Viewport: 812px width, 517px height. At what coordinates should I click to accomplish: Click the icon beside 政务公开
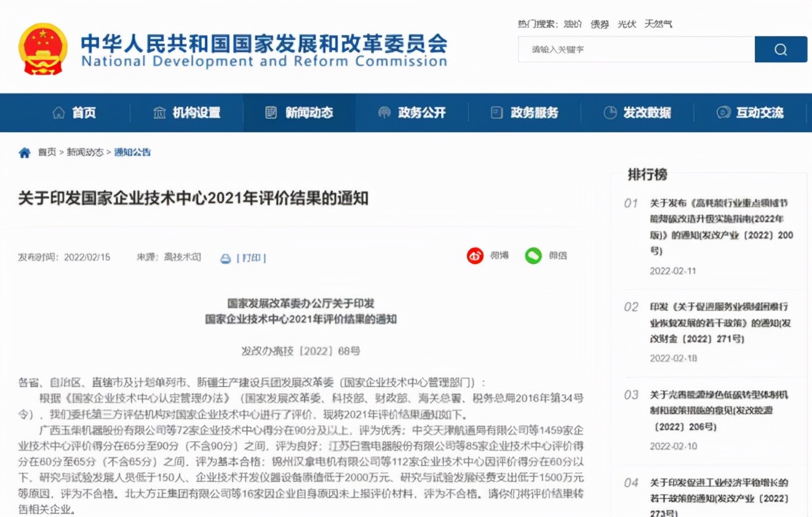pos(384,113)
